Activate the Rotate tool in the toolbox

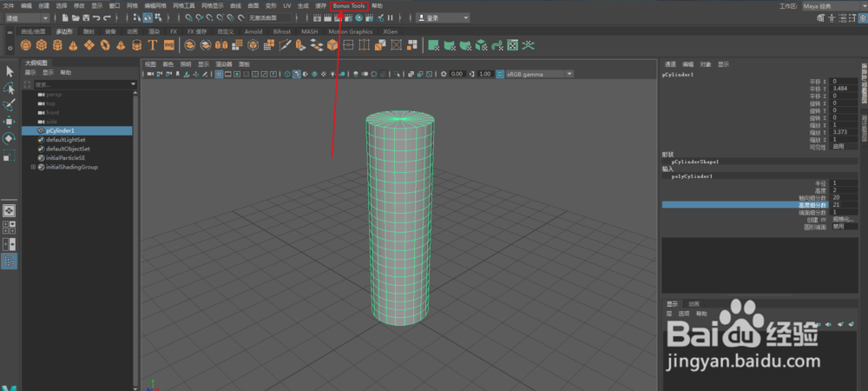coord(10,138)
